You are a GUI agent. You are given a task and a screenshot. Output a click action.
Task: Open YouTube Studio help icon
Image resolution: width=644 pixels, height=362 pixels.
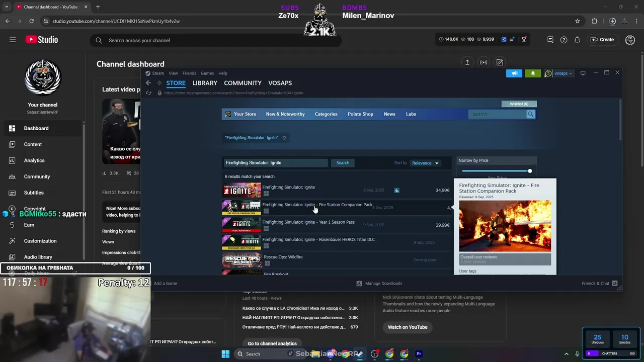coord(564,40)
